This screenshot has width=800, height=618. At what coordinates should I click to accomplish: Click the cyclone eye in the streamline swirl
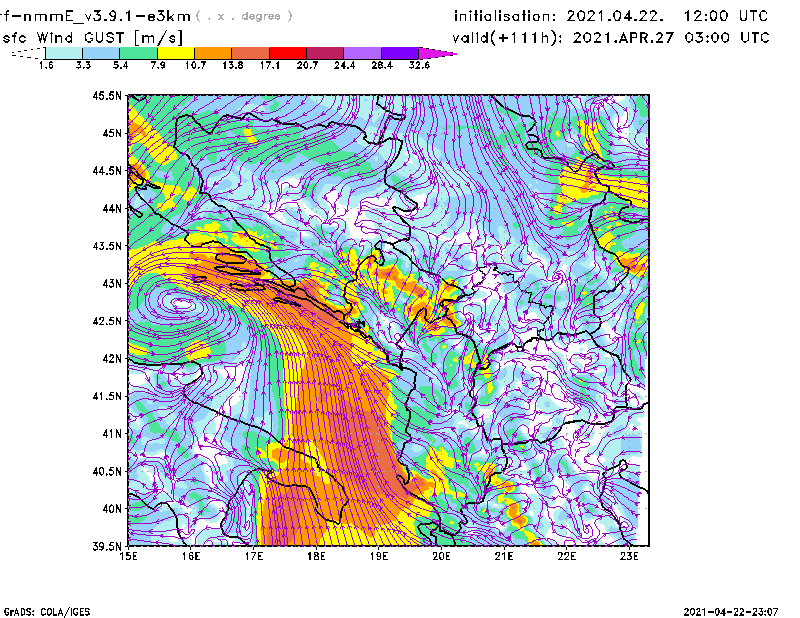tap(182, 304)
